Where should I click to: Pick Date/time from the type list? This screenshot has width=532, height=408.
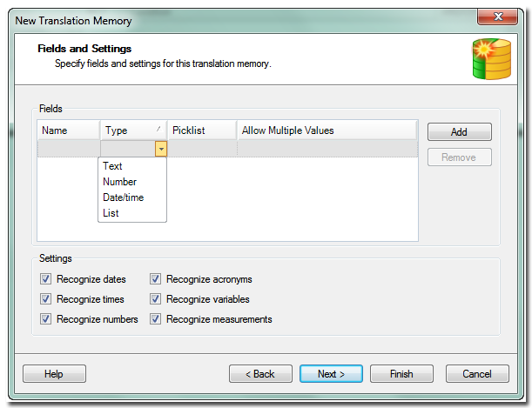point(123,197)
